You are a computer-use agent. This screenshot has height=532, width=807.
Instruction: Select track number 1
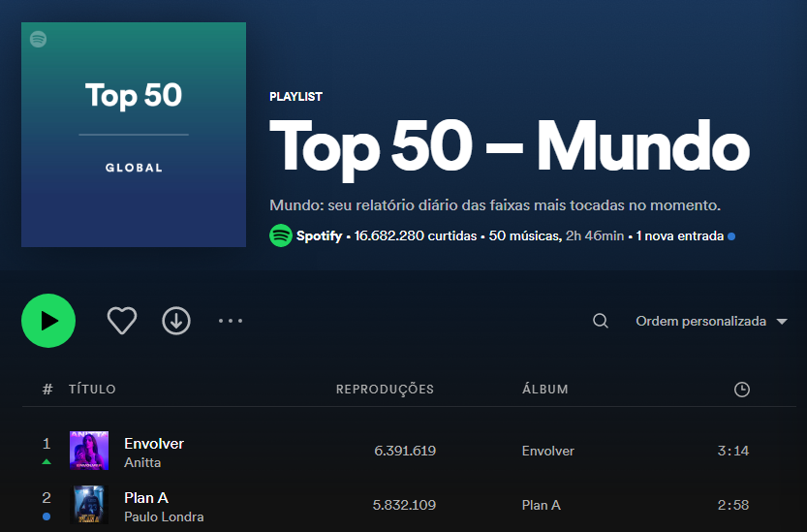point(47,444)
